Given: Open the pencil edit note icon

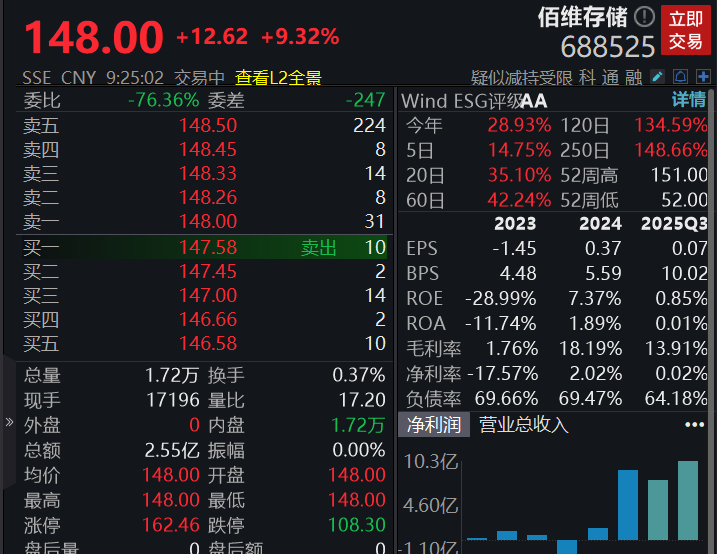Looking at the screenshot, I should point(657,76).
